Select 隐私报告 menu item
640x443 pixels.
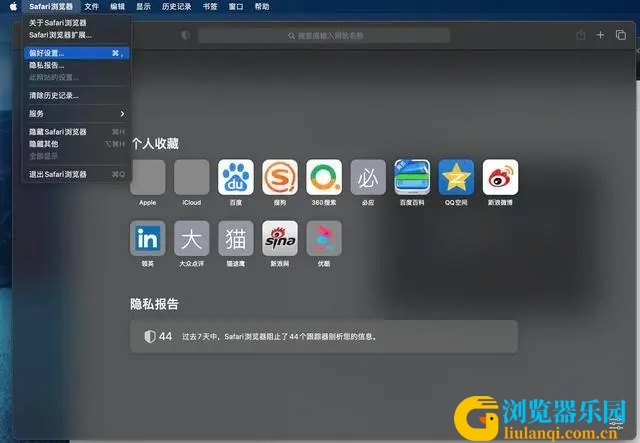click(x=76, y=65)
